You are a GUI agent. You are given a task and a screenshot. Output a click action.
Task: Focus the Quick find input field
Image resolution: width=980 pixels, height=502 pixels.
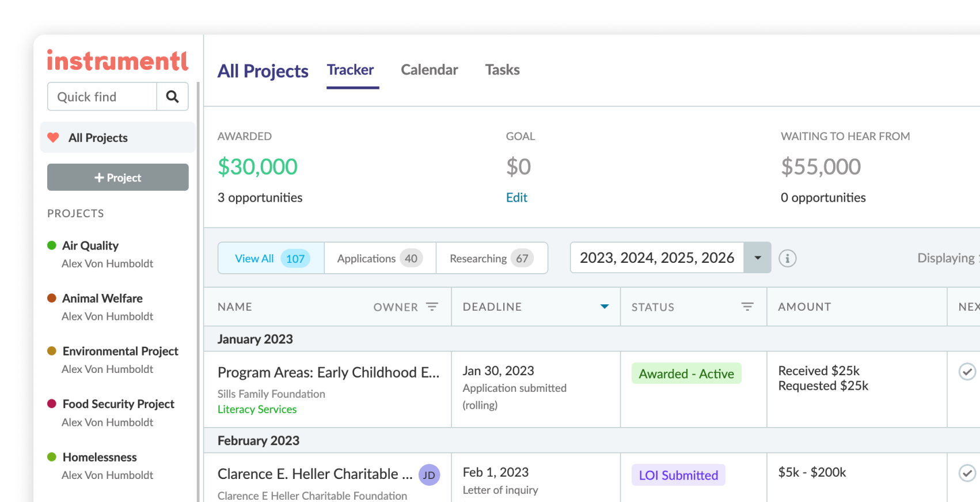pos(102,96)
